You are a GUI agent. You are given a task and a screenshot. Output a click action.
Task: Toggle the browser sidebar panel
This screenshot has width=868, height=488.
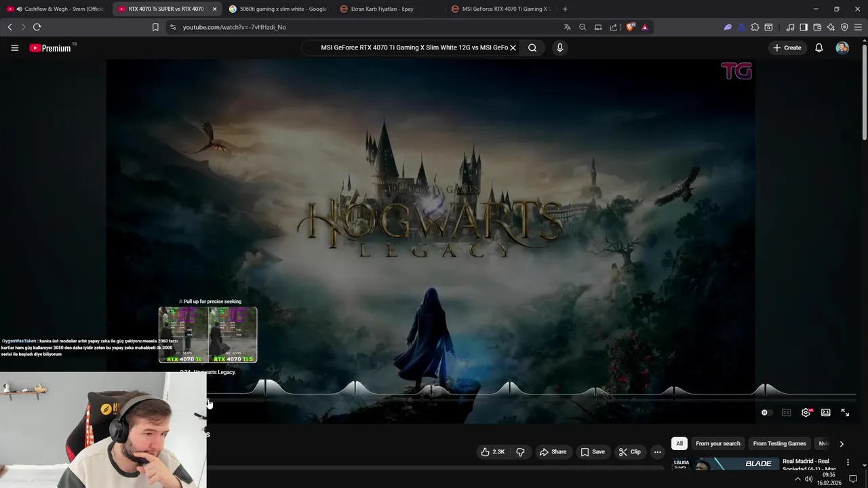[x=804, y=27]
